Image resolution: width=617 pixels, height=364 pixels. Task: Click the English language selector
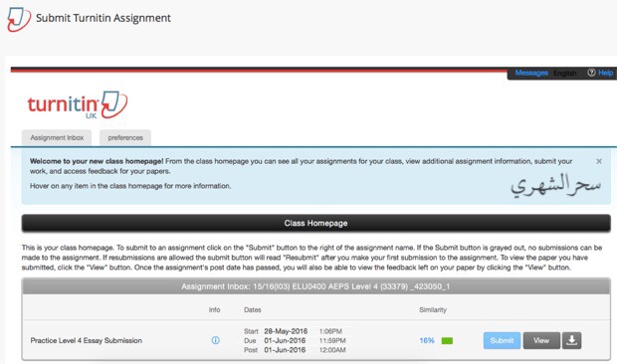click(x=564, y=74)
